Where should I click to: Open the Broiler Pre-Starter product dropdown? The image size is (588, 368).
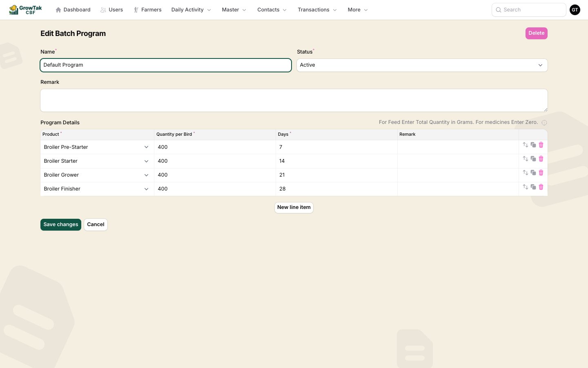[x=97, y=147]
